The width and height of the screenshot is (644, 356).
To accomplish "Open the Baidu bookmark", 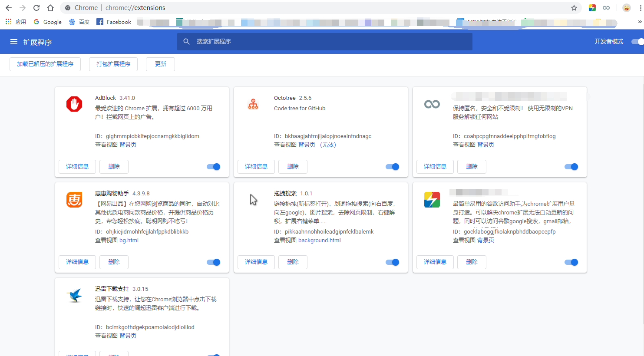I will [79, 22].
